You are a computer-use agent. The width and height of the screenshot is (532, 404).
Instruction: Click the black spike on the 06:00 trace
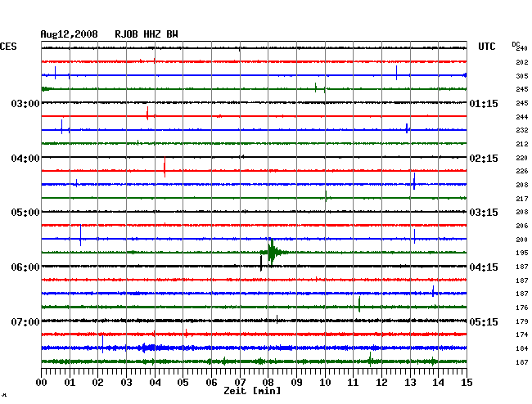[261, 263]
